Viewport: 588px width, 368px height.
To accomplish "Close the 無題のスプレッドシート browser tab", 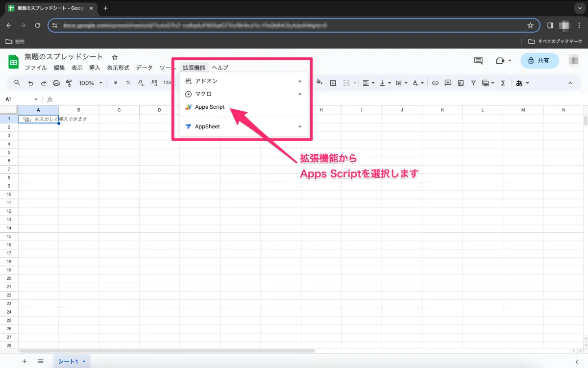I will 91,8.
